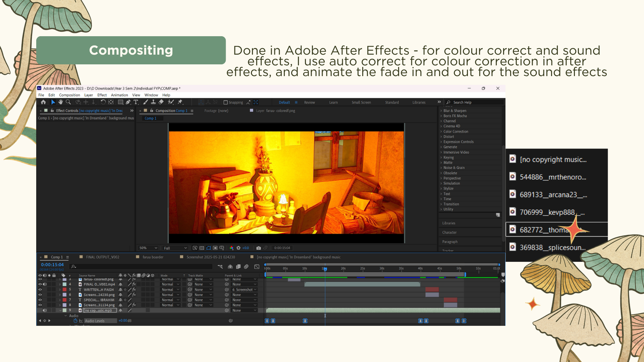
Task: Hide the SPECIAL... IBRAHIM text layer
Action: point(40,300)
